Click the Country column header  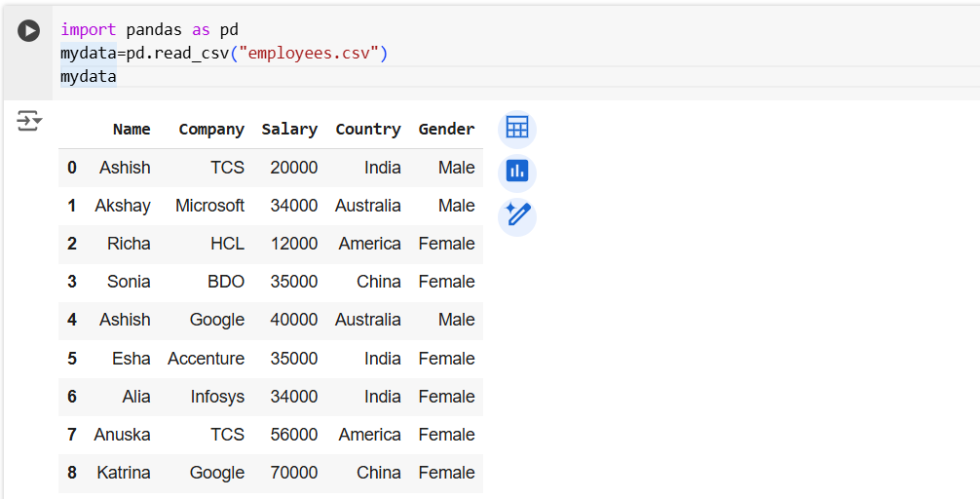coord(367,129)
